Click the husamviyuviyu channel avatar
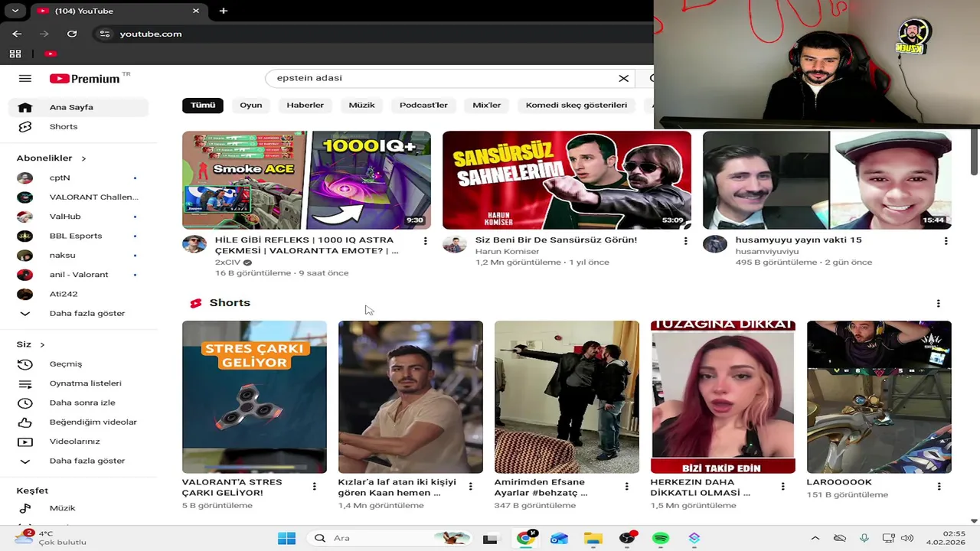980x551 pixels. [x=715, y=244]
